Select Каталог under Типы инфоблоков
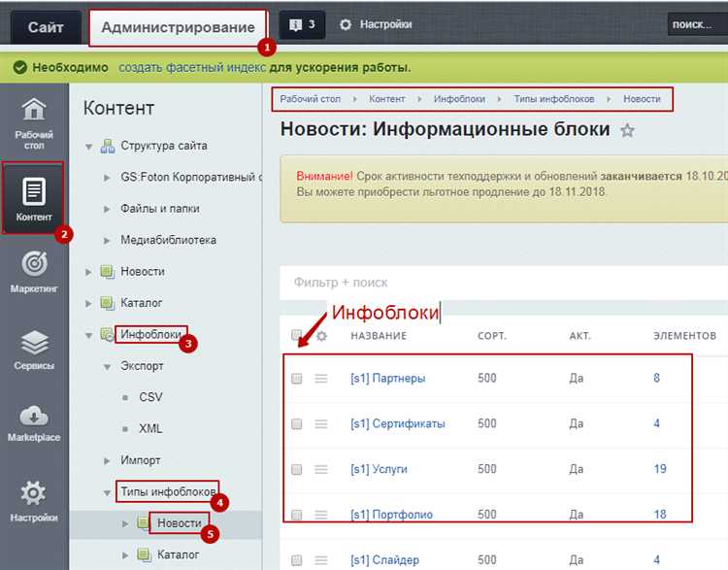The width and height of the screenshot is (728, 570). pyautogui.click(x=178, y=554)
